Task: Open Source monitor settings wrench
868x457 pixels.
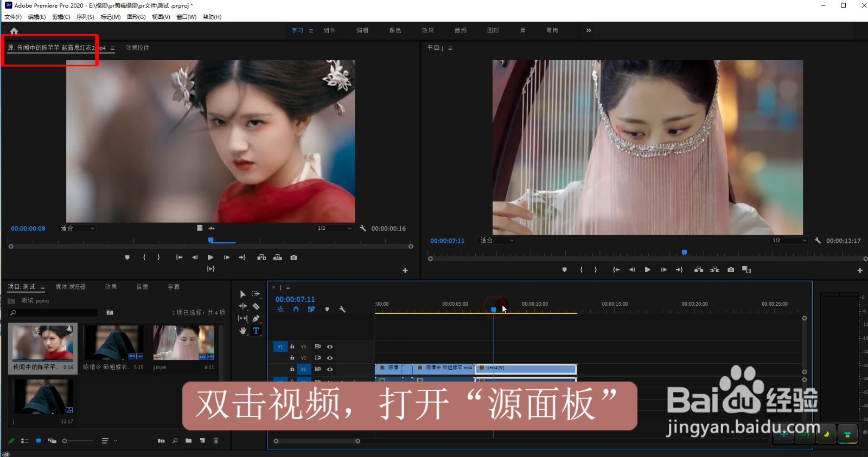Action: tap(363, 228)
